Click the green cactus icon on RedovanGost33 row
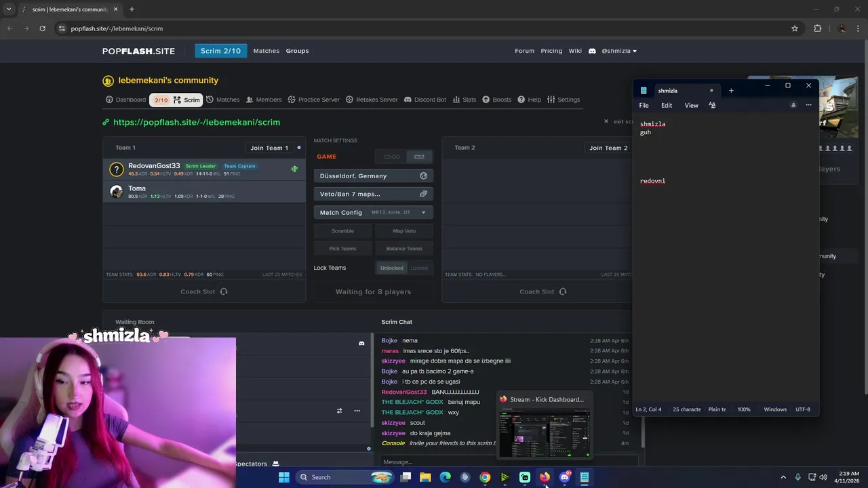Screen dimensions: 868x488 tap(294, 169)
